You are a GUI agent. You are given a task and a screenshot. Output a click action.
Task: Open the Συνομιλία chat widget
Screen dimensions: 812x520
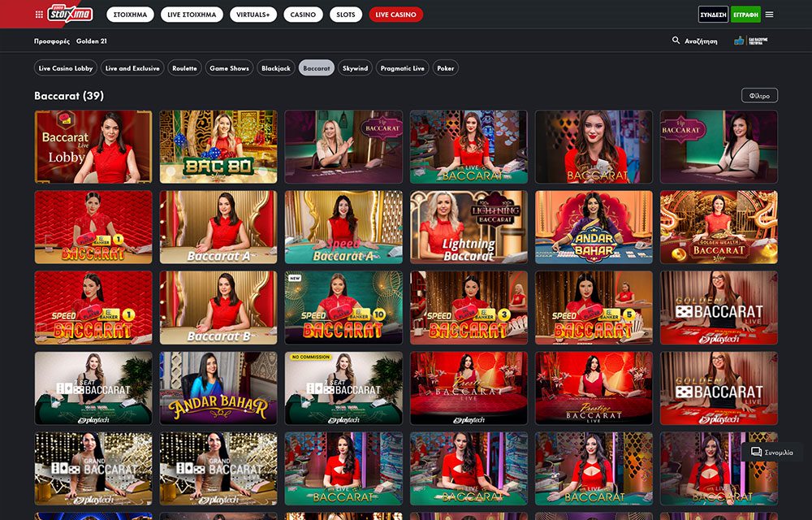point(771,452)
